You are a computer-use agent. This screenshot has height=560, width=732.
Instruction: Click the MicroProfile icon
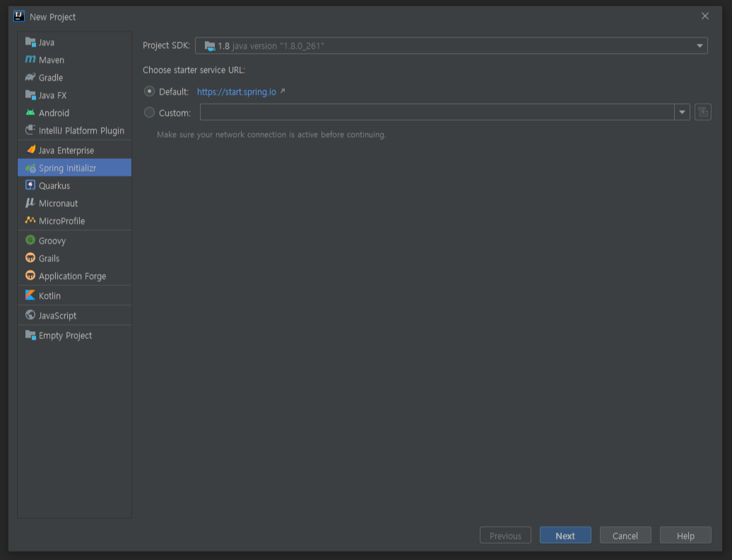(30, 220)
